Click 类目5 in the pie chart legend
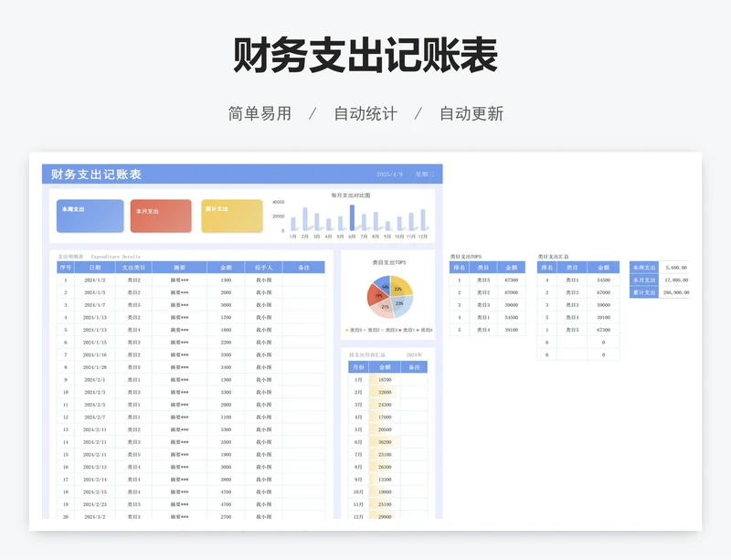Image resolution: width=731 pixels, height=560 pixels. (355, 330)
